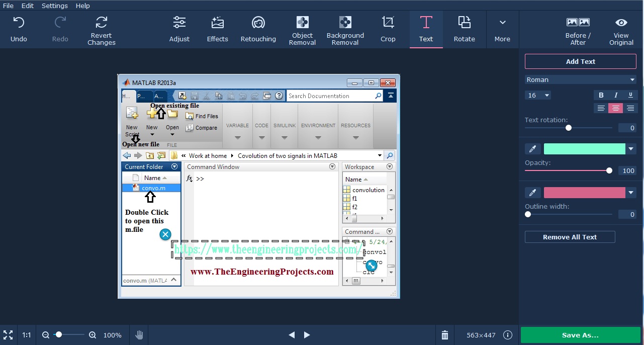Open the Retouching tool

tap(258, 30)
